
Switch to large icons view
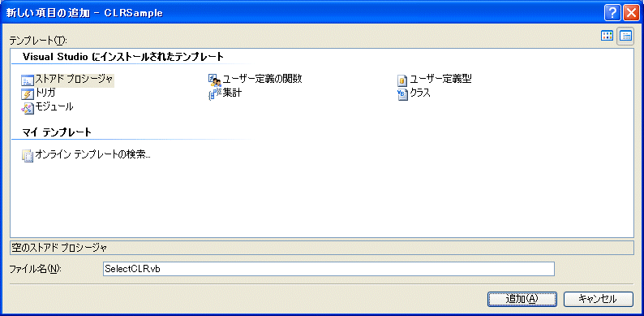pos(607,36)
